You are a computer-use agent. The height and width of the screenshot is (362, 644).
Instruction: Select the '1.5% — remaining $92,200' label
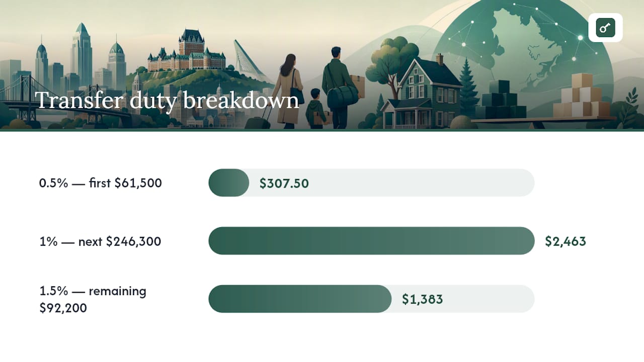[93, 299]
